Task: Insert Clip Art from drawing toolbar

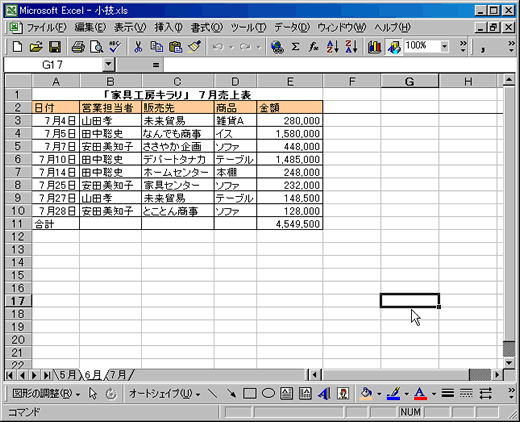Action: 343,394
